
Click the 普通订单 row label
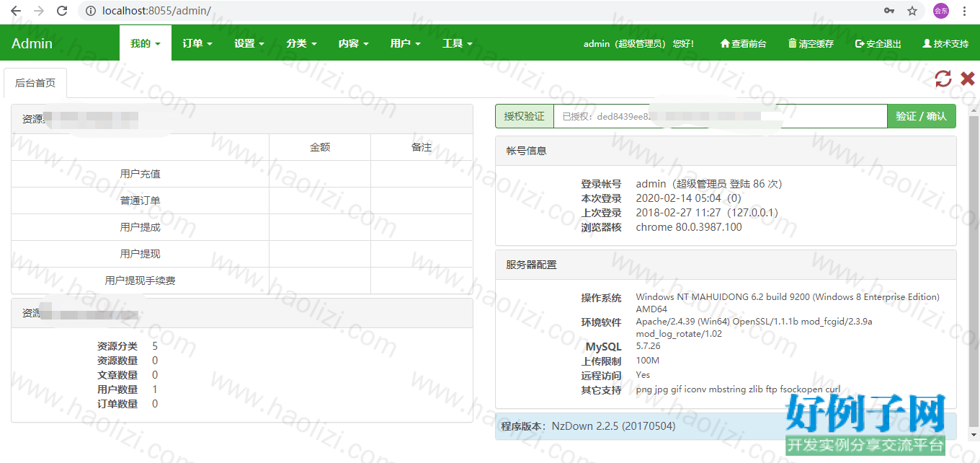tap(140, 200)
